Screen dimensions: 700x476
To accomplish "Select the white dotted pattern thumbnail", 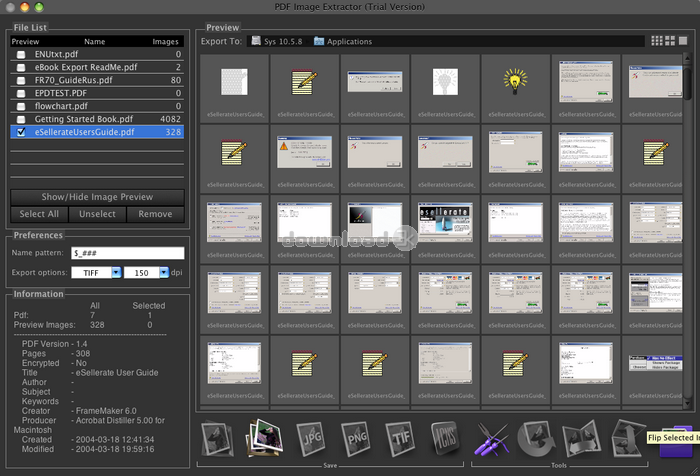I will 234,82.
